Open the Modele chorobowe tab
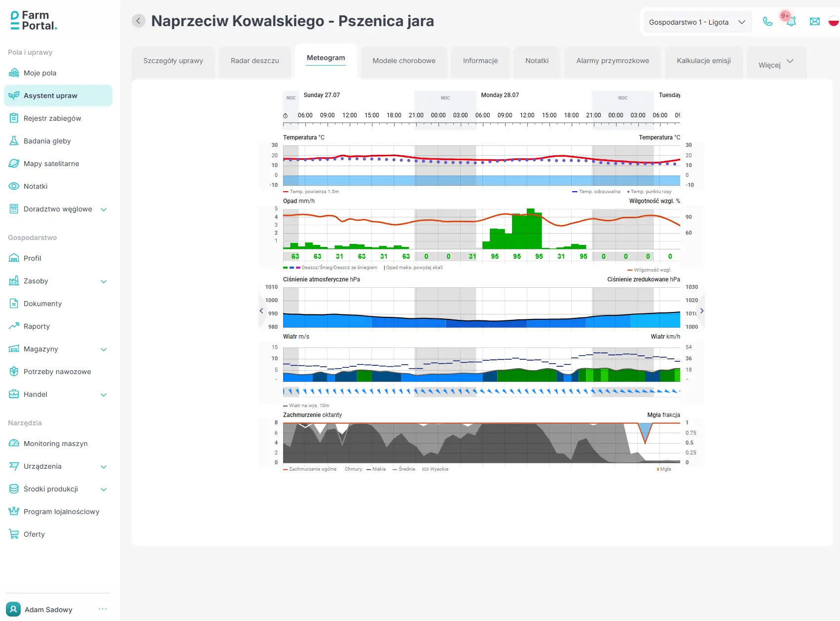The image size is (840, 621). click(x=403, y=61)
